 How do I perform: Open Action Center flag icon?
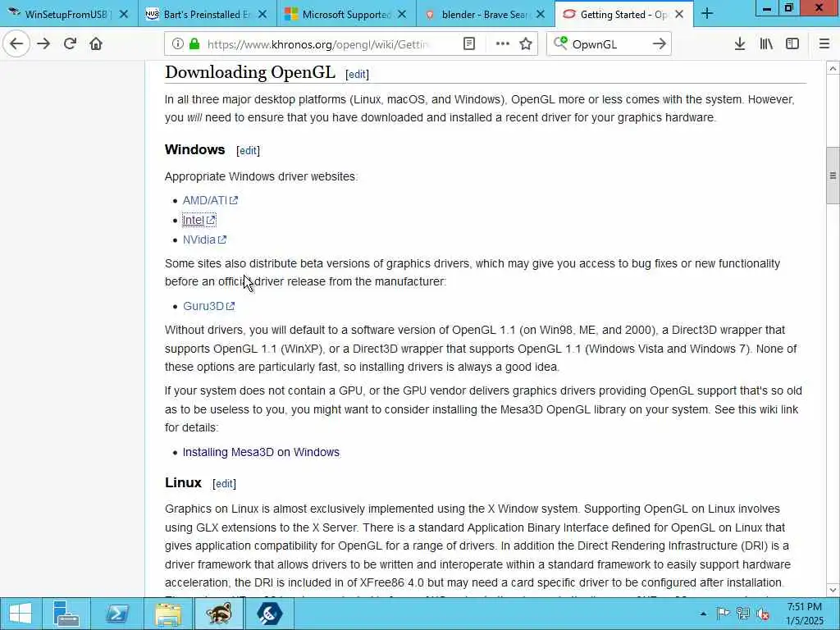click(x=723, y=614)
